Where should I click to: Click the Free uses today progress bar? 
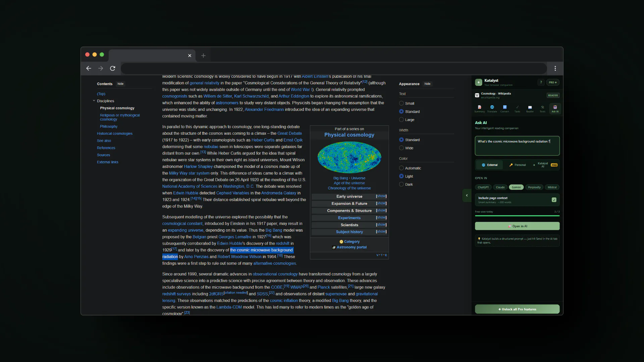(x=517, y=216)
